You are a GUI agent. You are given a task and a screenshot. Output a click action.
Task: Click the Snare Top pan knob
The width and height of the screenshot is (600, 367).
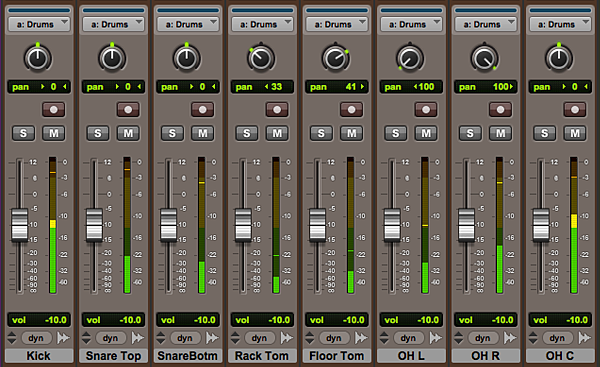[112, 59]
